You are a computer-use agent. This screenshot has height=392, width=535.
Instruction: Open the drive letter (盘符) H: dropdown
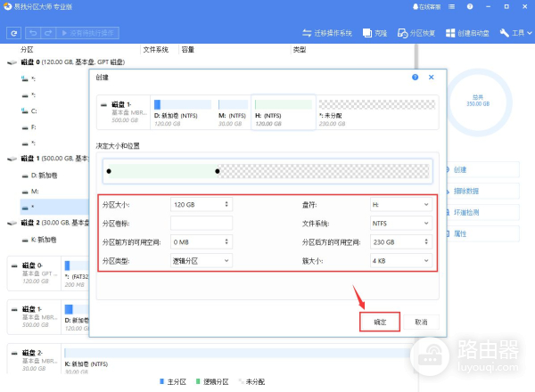click(x=401, y=205)
